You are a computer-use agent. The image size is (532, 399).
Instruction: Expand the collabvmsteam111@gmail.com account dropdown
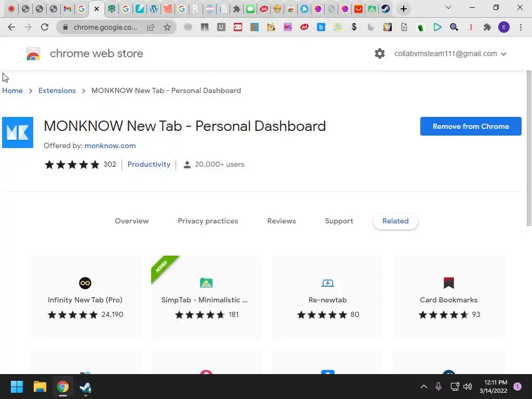click(450, 54)
